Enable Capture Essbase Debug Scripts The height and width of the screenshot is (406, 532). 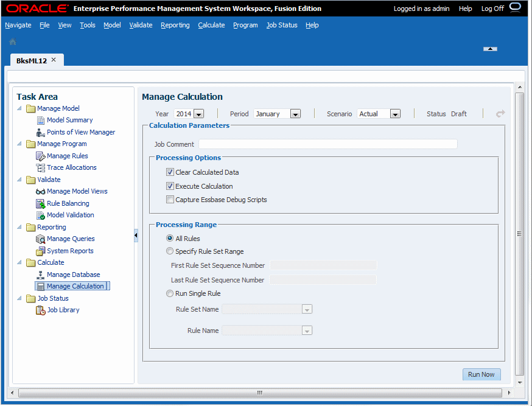170,200
